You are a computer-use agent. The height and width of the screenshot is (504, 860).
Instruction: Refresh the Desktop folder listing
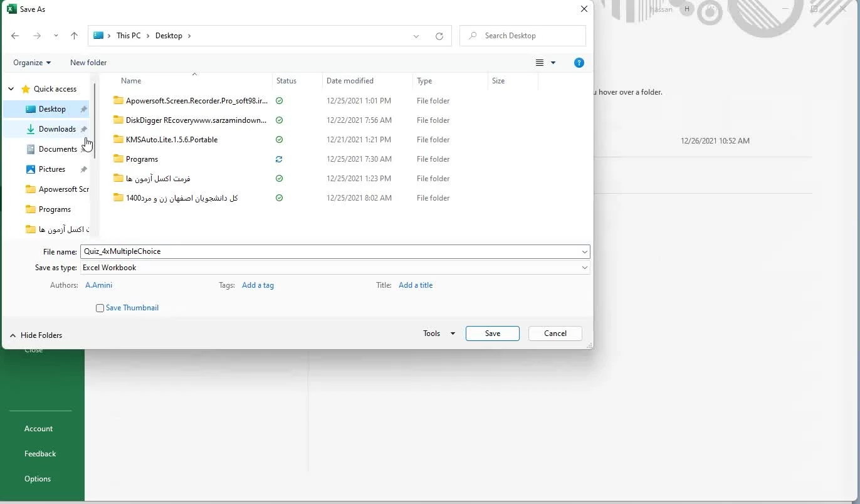coord(439,36)
